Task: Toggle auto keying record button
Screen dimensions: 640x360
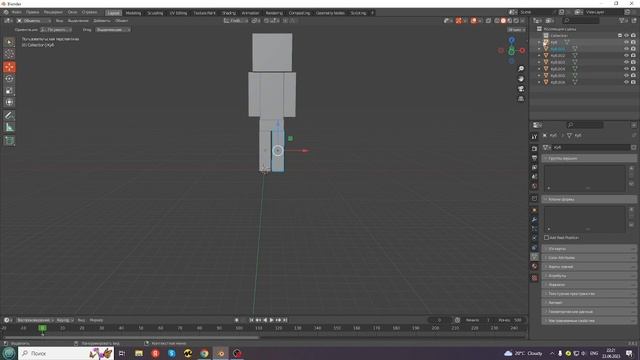Action: pyautogui.click(x=237, y=320)
